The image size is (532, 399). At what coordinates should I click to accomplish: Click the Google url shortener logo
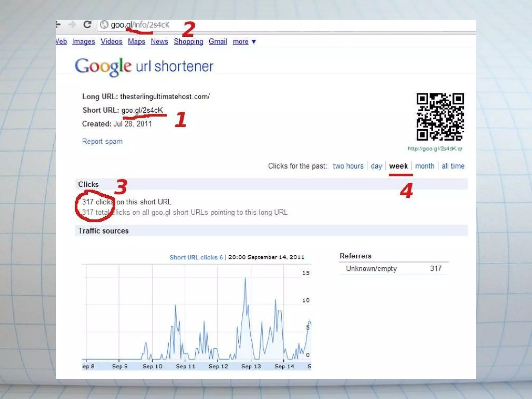click(144, 66)
